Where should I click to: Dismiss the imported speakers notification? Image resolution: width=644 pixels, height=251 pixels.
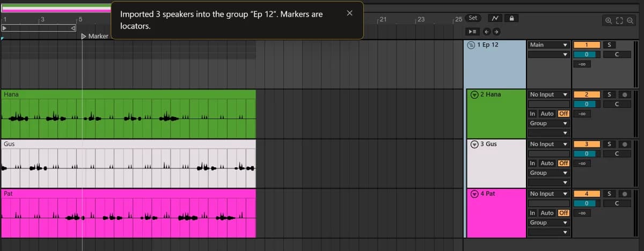(349, 13)
